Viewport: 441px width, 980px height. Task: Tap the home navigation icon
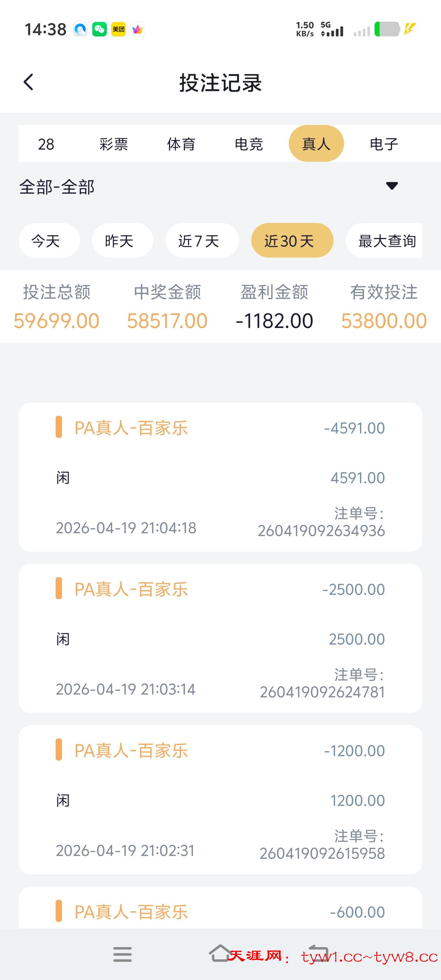click(x=219, y=953)
